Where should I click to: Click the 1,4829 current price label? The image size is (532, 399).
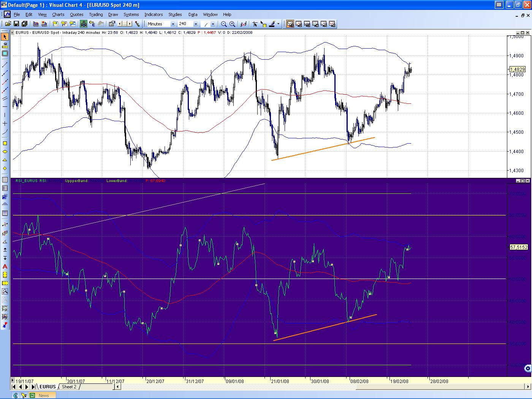point(517,70)
